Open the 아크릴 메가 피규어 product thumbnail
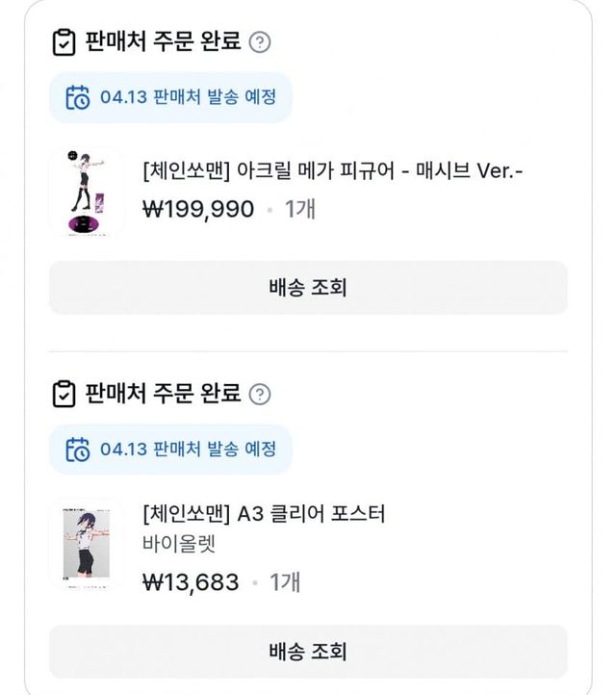The width and height of the screenshot is (616, 695). coord(87,192)
